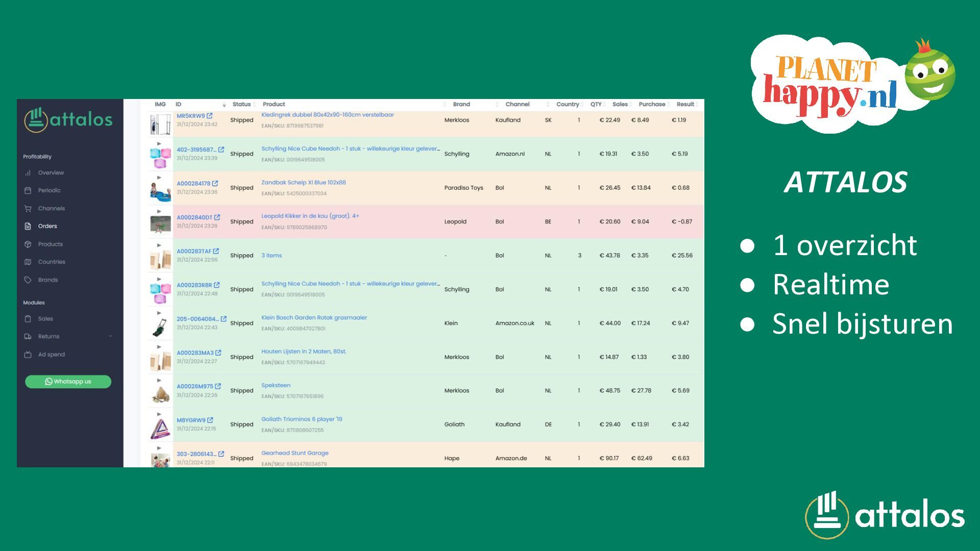Open external link icon beside order MR5KRW9
Screen dimensions: 980x551
click(x=210, y=116)
